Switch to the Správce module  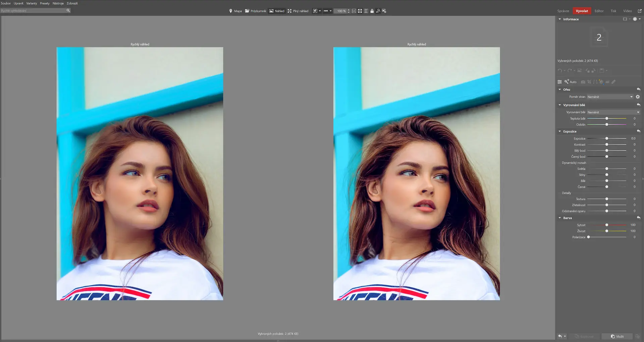point(563,11)
